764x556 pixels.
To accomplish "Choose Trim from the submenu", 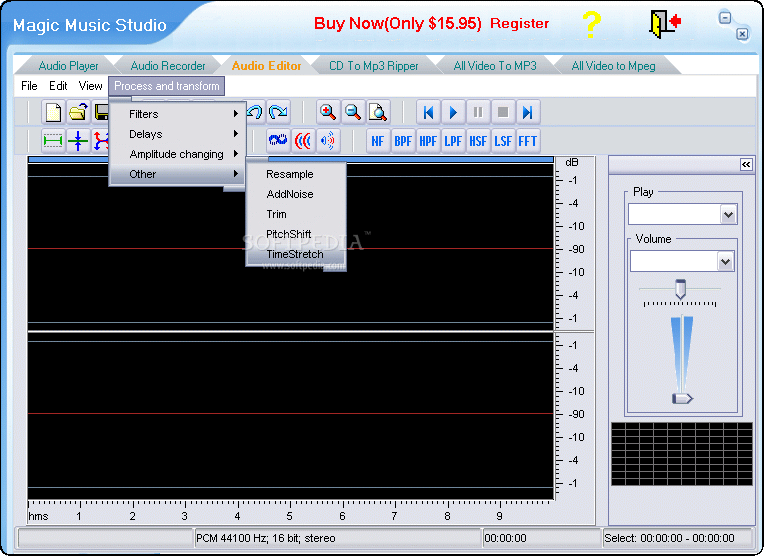I will (296, 214).
